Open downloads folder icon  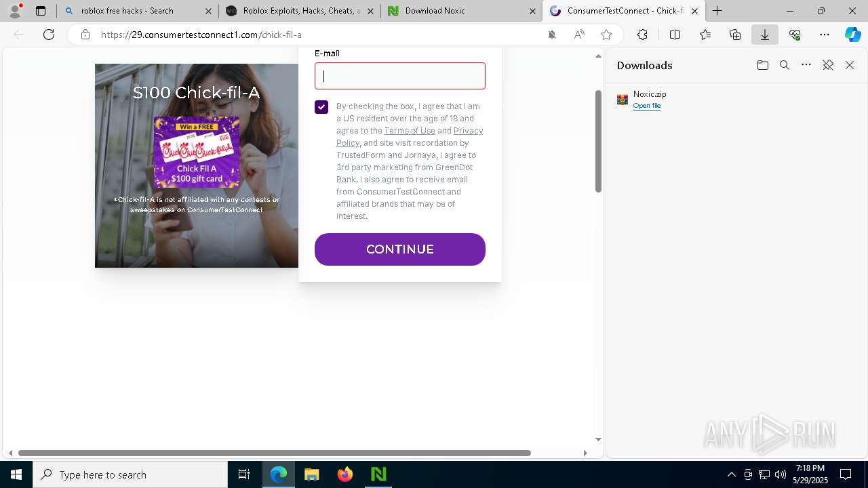coord(763,65)
